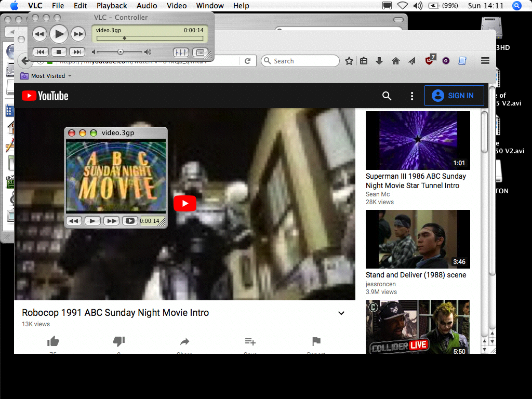Fast forward in the video.3gp window
The width and height of the screenshot is (532, 399).
click(x=111, y=221)
